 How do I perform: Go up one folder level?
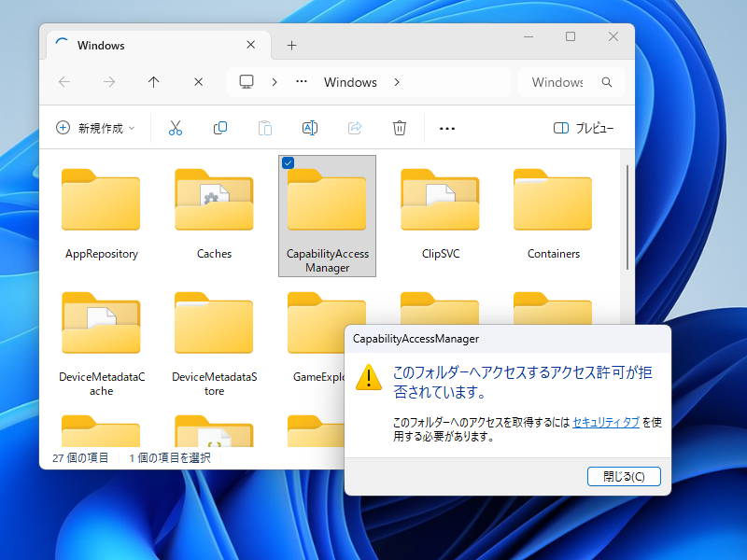153,82
